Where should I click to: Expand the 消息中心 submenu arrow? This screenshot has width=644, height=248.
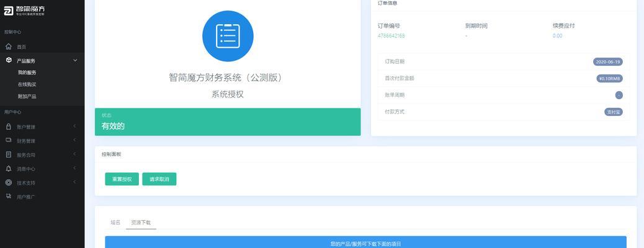[x=74, y=168]
